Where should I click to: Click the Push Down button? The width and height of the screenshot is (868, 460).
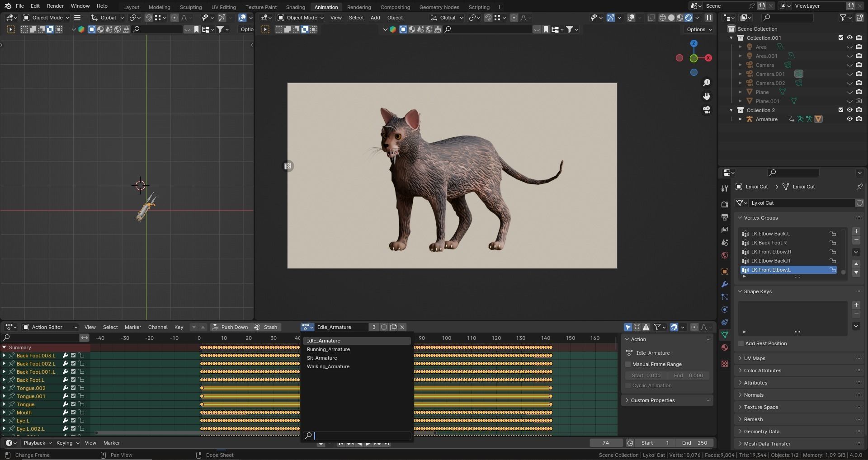230,327
